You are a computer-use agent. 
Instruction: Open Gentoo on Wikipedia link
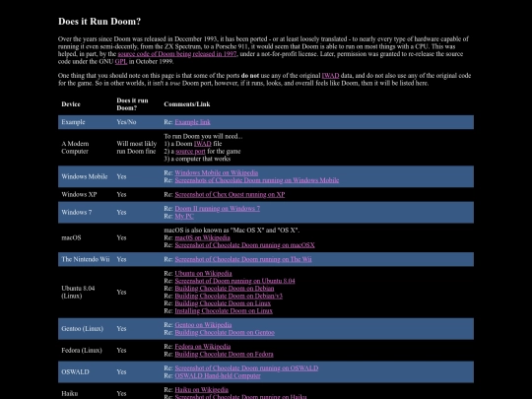(x=203, y=325)
